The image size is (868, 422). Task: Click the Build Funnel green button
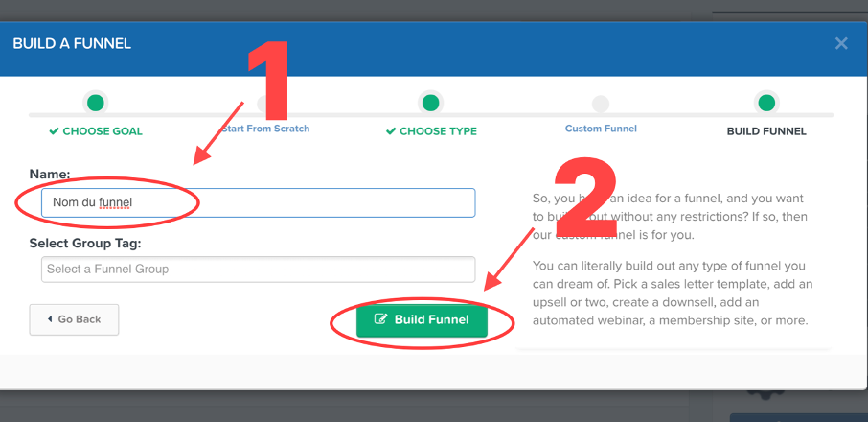(422, 320)
